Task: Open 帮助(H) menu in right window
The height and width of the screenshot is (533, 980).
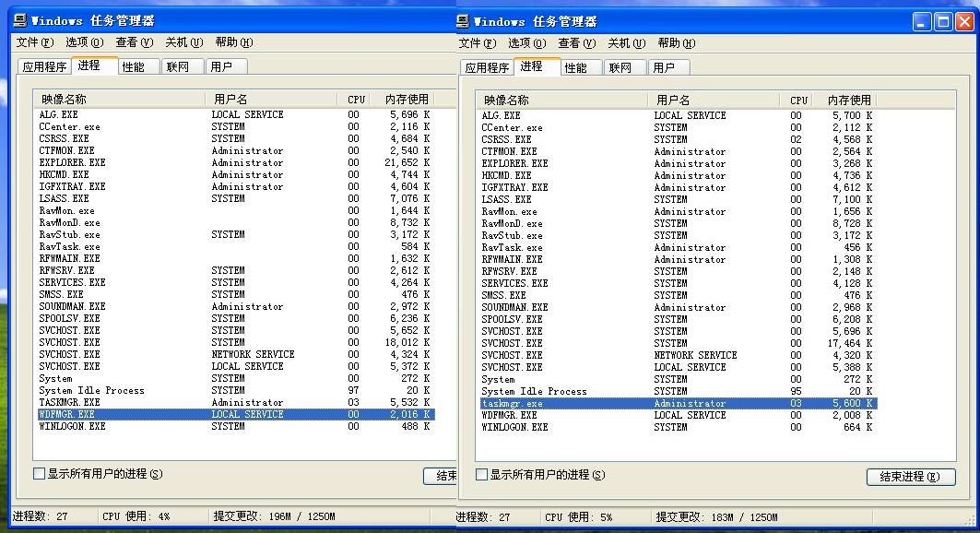Action: [x=677, y=43]
